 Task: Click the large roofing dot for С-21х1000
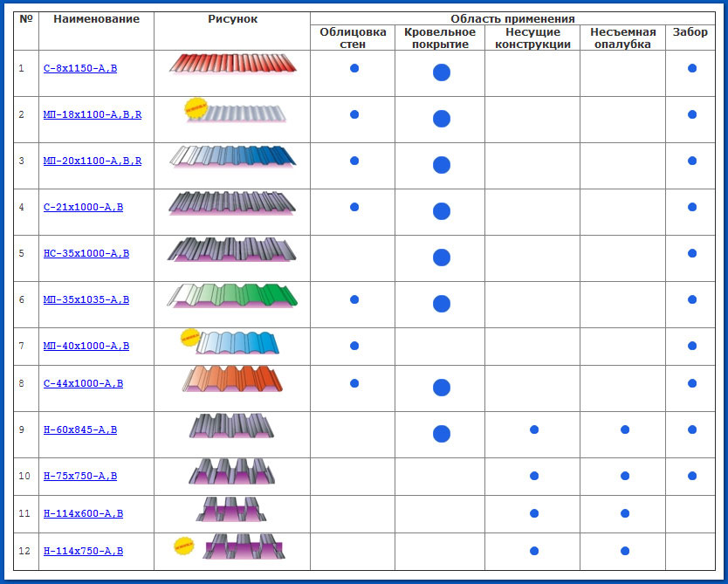click(442, 211)
